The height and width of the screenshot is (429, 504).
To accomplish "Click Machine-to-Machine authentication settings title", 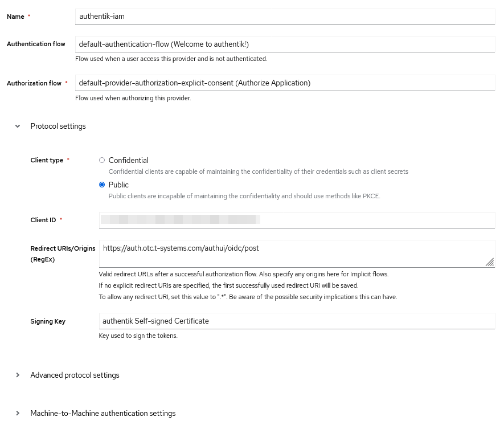I will click(x=103, y=413).
